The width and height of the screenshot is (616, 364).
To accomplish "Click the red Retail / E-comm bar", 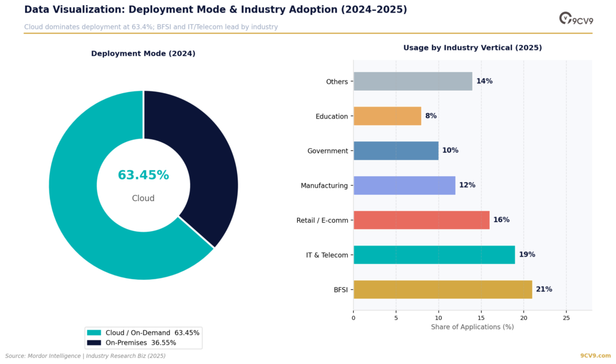I will point(422,220).
